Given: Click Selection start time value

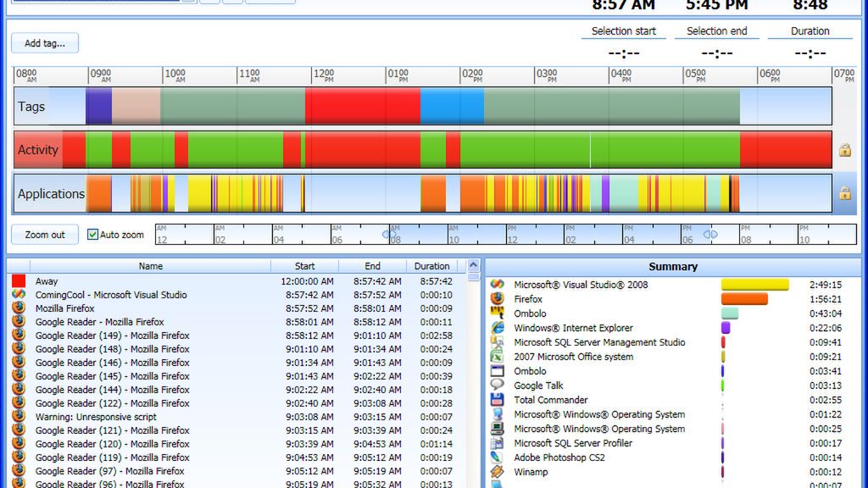Looking at the screenshot, I should tap(624, 53).
